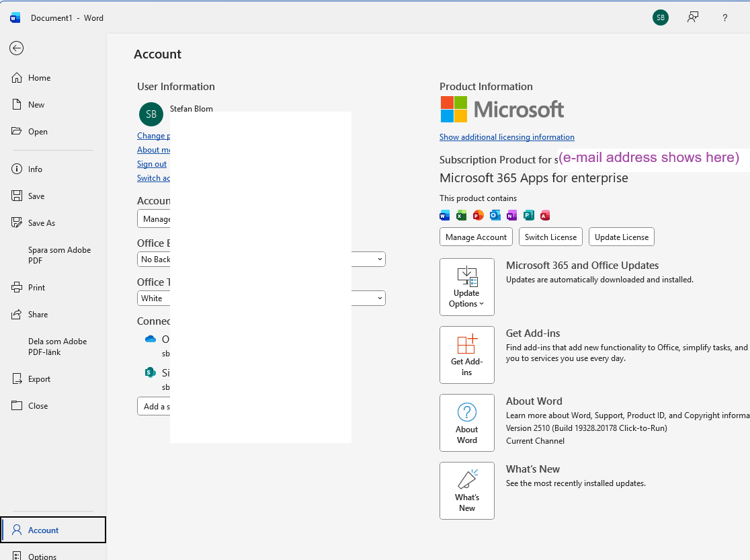Click the Outlook app icon under product contains

tap(495, 215)
